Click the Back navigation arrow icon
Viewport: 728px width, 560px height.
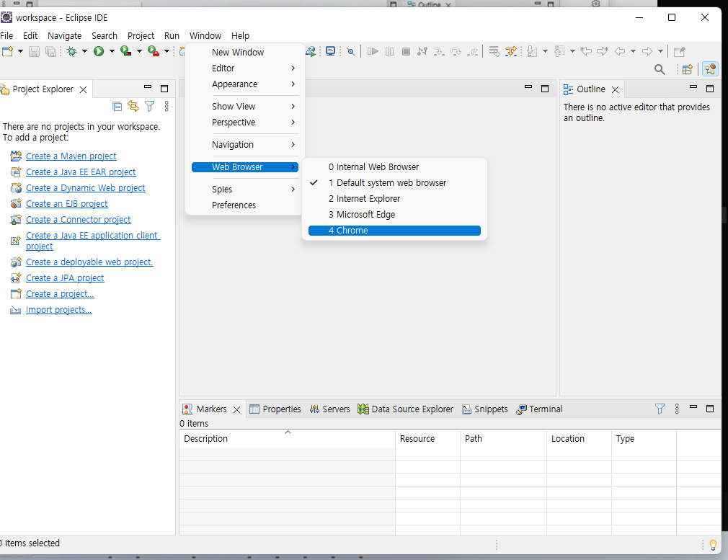[x=620, y=52]
